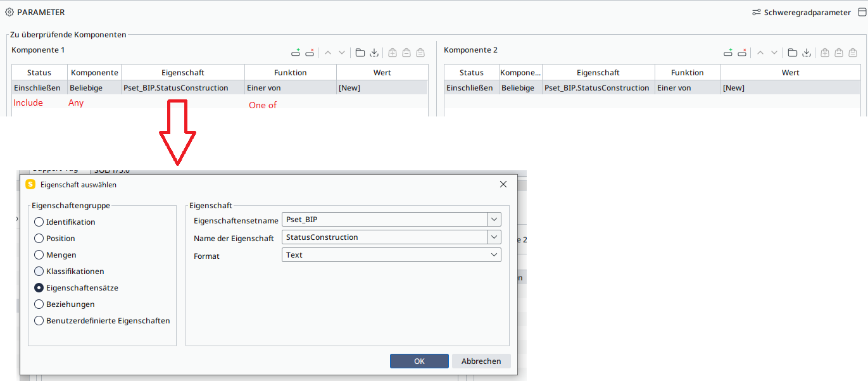Move row up in Komponente 1

click(x=328, y=53)
